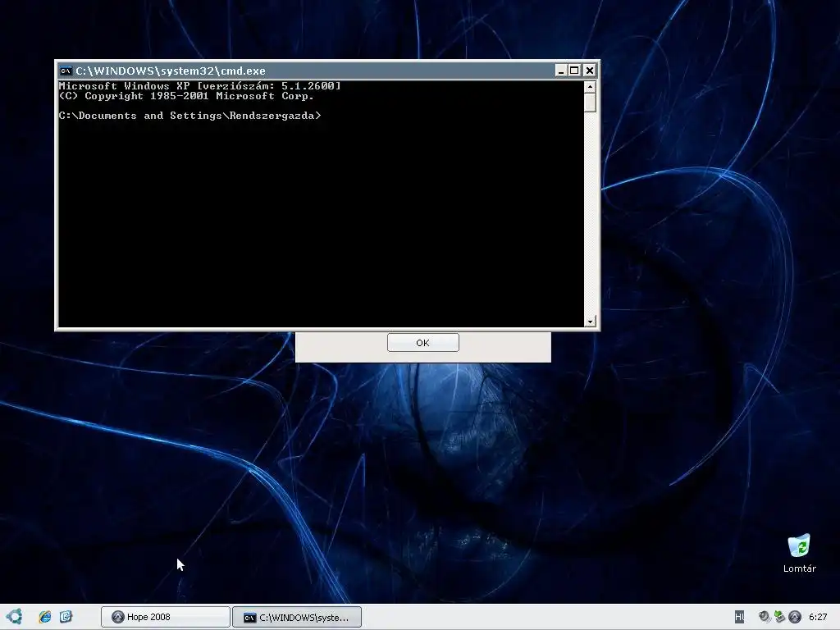Maximize the cmd.exe window
Image resolution: width=840 pixels, height=630 pixels.
[x=574, y=71]
